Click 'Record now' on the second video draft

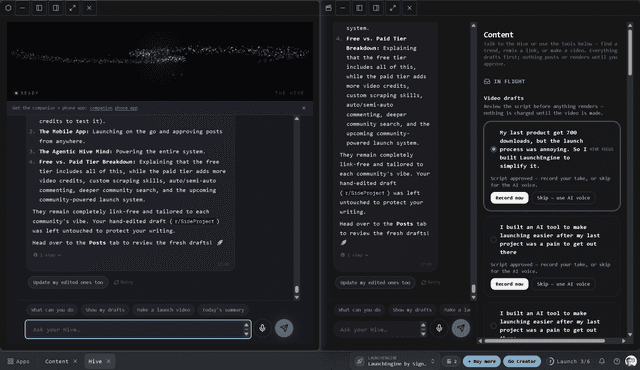(x=509, y=284)
